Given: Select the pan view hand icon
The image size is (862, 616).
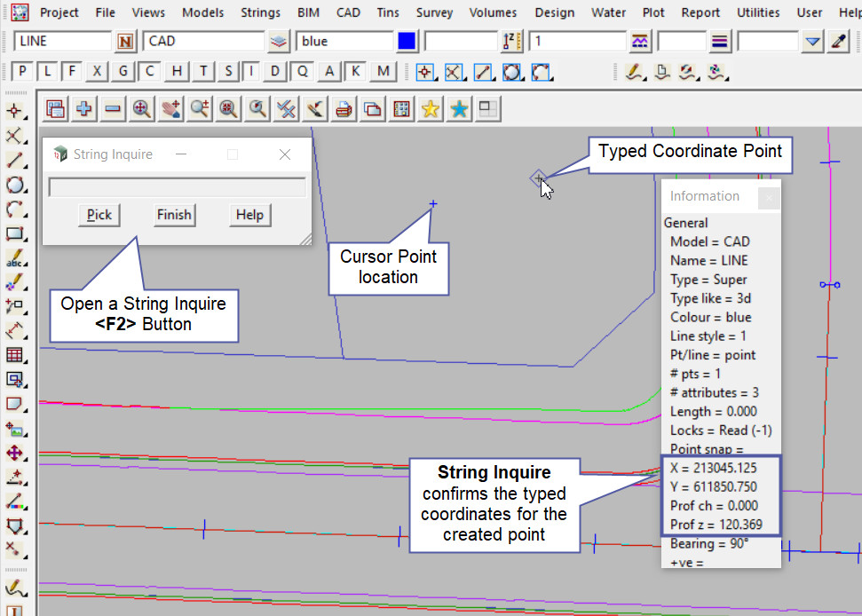Looking at the screenshot, I should [x=170, y=109].
